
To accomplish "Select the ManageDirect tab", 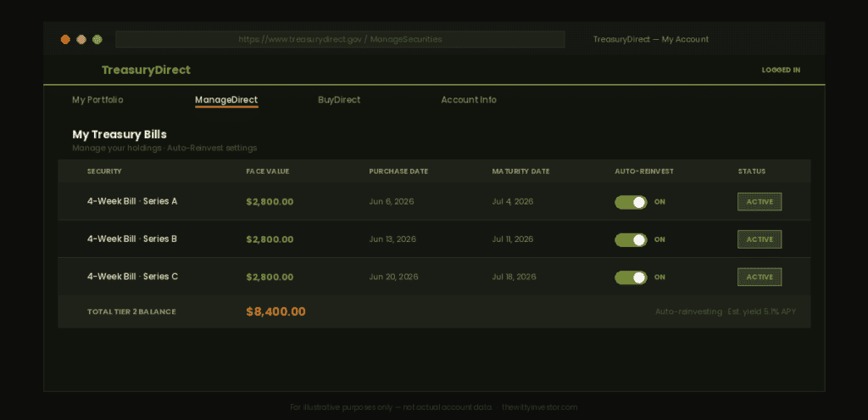I will click(226, 100).
